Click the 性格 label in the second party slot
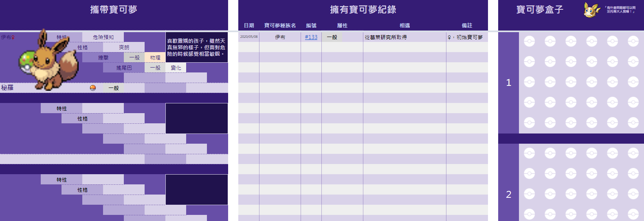644x221 pixels. point(82,118)
